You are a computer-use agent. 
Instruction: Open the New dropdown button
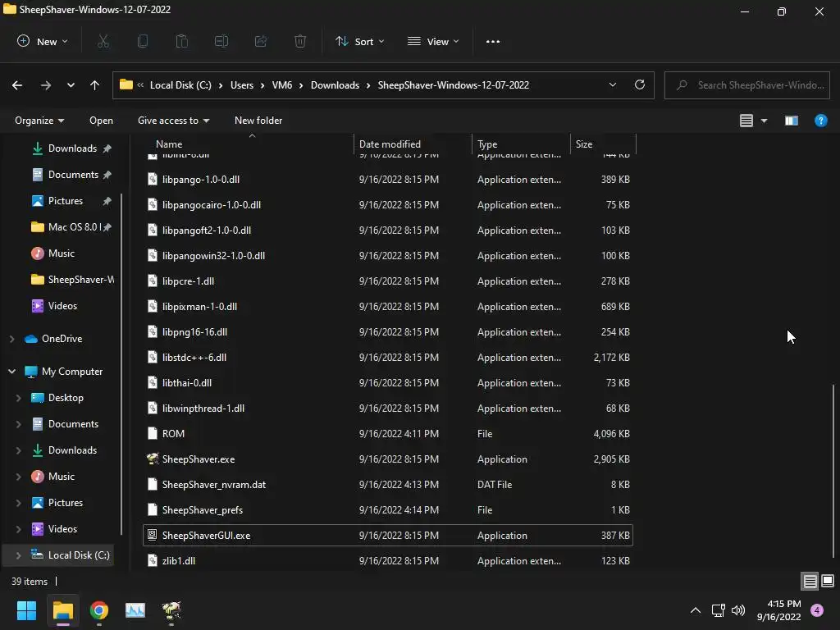[43, 41]
